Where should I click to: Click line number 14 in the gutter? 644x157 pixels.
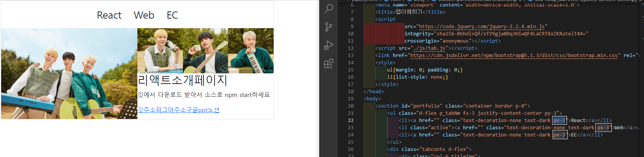click(x=351, y=62)
